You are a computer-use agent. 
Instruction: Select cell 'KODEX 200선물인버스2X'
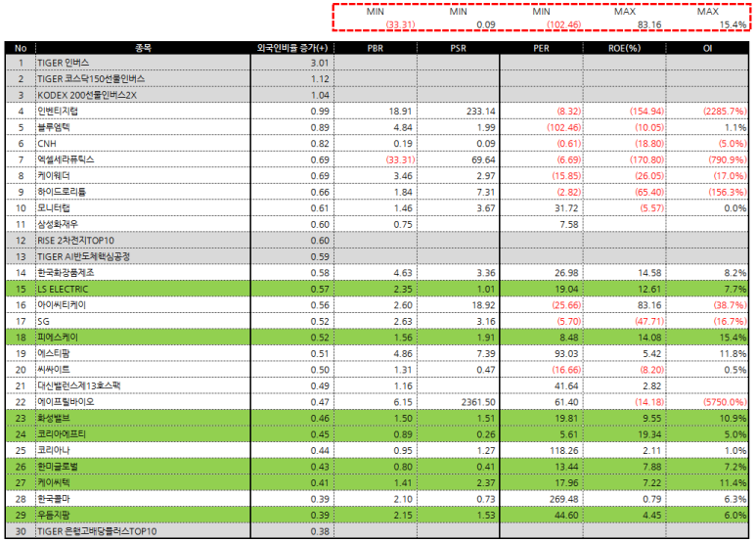click(143, 95)
